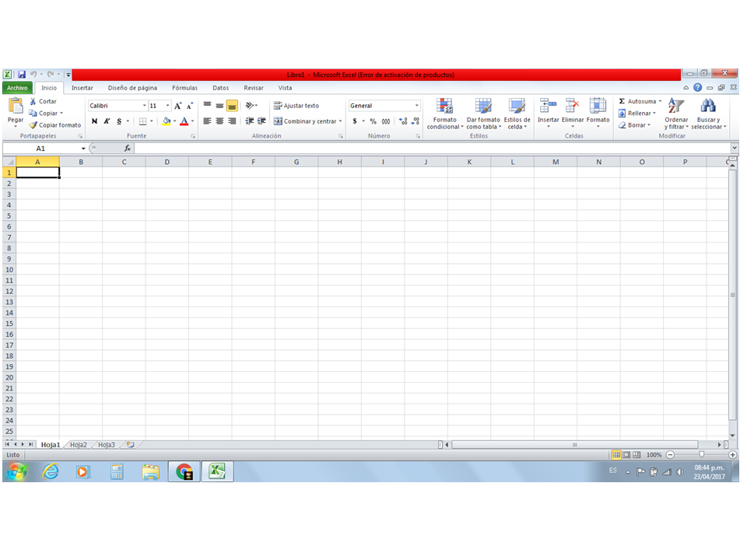This screenshot has height=560, width=747.
Task: Switch to Fórmulas tab
Action: (x=184, y=88)
